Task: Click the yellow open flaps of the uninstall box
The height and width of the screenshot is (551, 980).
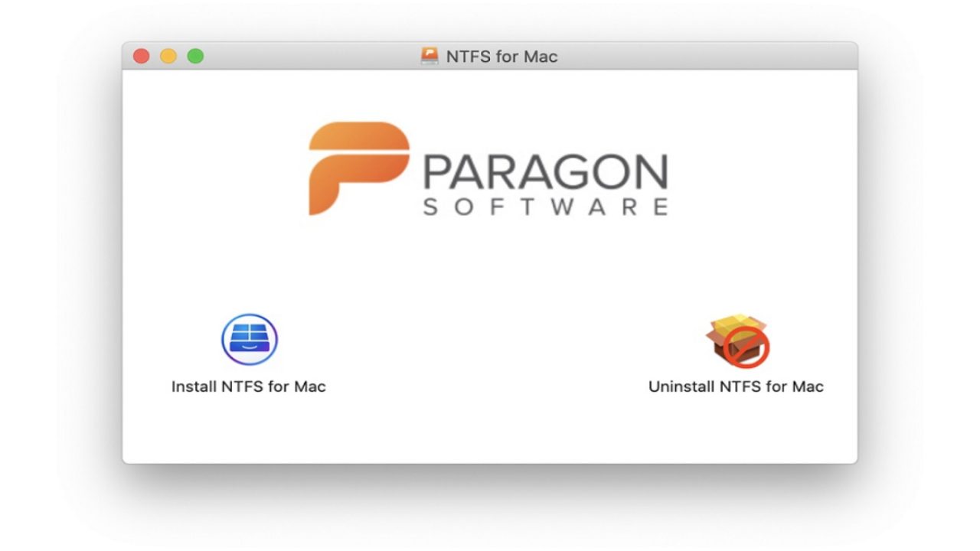Action: coord(731,321)
